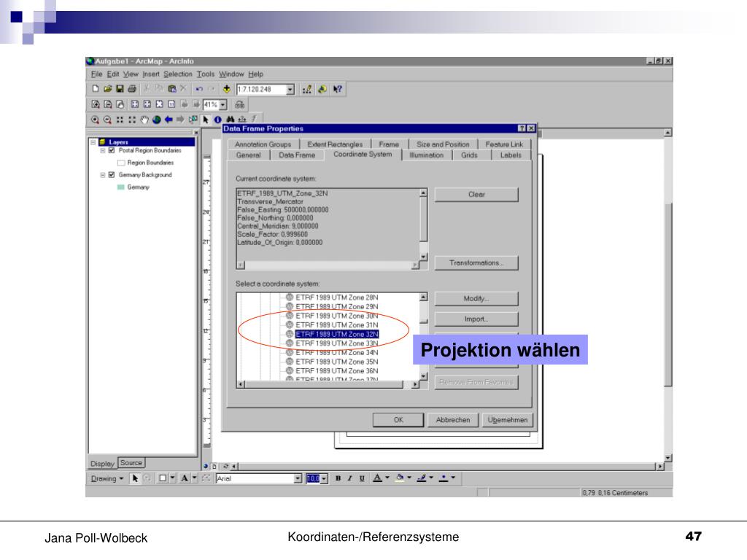Open the File menu

pyautogui.click(x=97, y=74)
